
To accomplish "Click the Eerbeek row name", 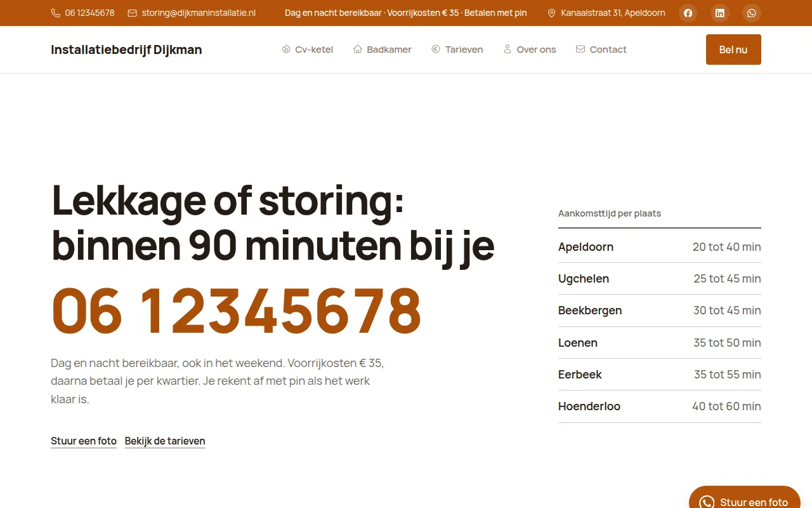I will 580,375.
